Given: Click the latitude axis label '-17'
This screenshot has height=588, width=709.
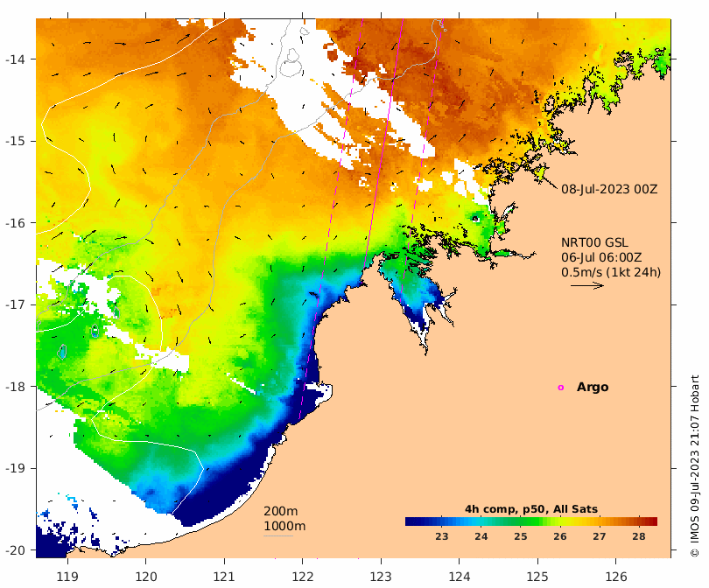Looking at the screenshot, I should click(15, 304).
